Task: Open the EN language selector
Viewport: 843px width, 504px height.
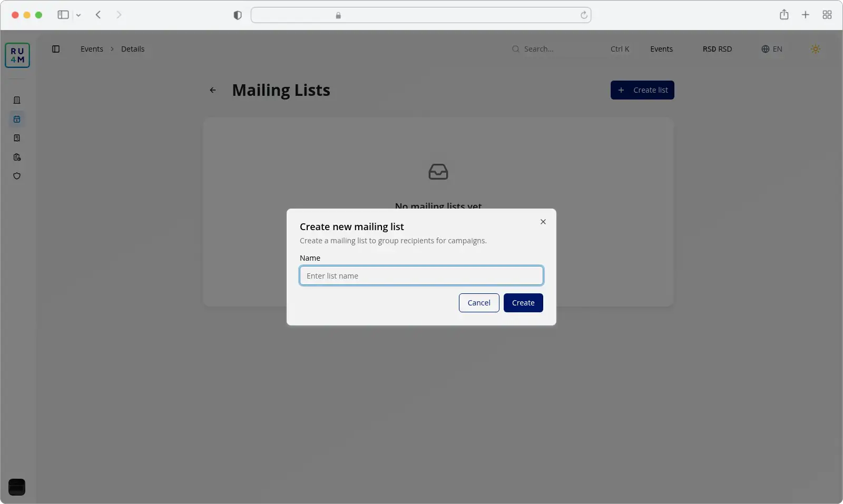Action: 772,49
